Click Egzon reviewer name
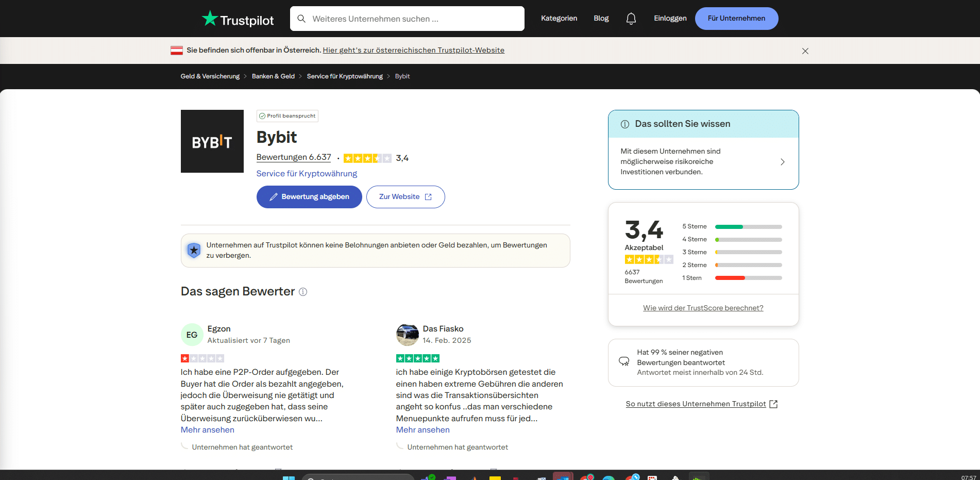980x480 pixels. click(219, 329)
